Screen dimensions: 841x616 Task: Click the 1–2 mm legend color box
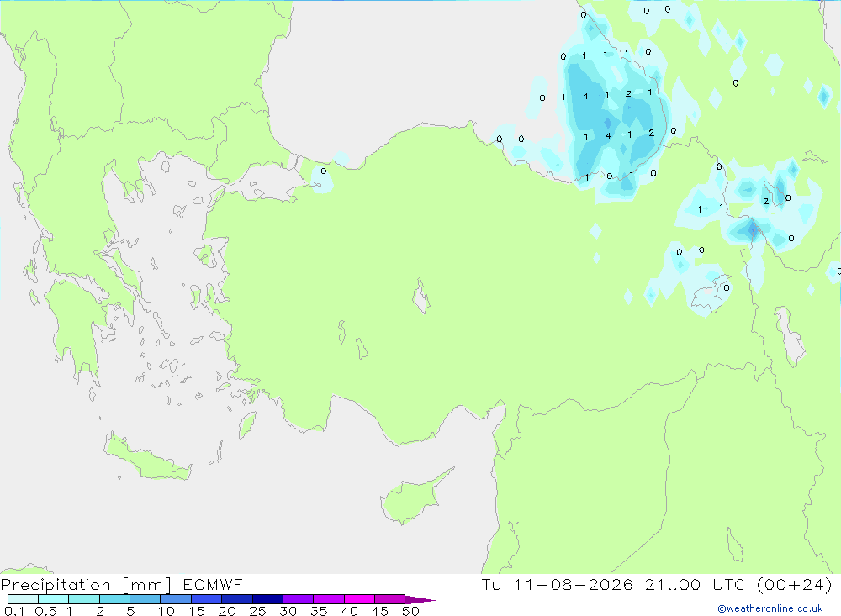[x=84, y=599]
